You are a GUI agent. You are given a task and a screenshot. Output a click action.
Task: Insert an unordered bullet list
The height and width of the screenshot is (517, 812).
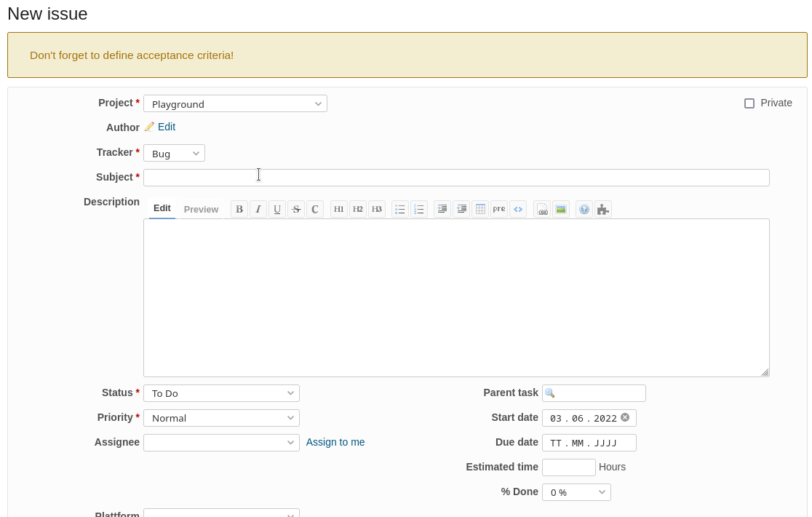[x=400, y=210]
